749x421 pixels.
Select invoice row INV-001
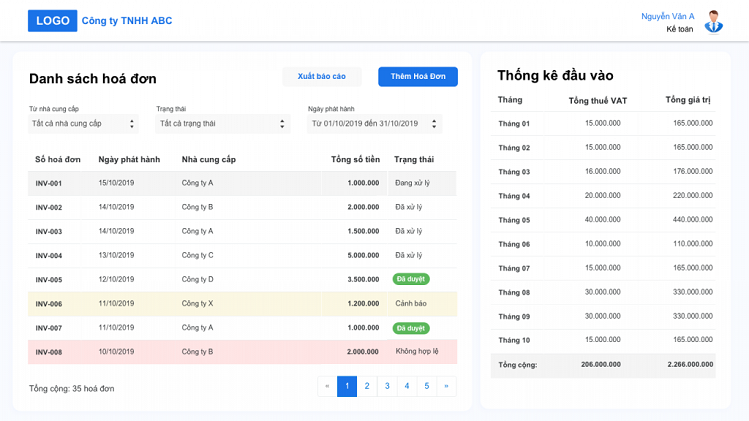tap(242, 183)
